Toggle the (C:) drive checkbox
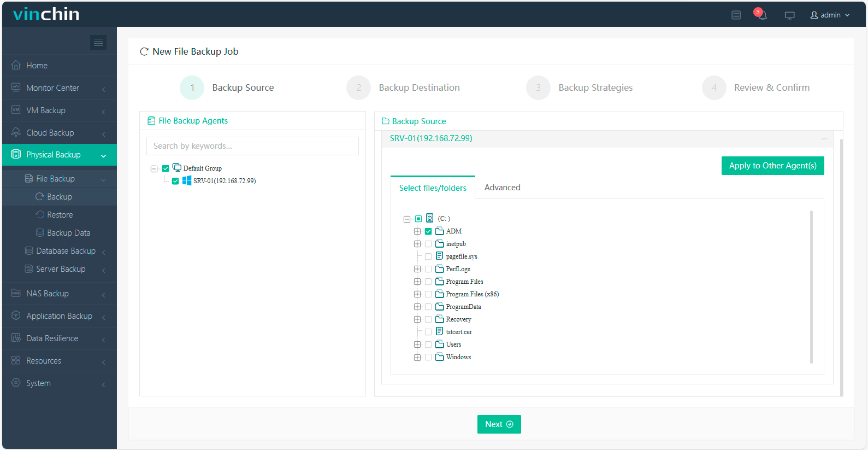The image size is (868, 450). point(418,219)
